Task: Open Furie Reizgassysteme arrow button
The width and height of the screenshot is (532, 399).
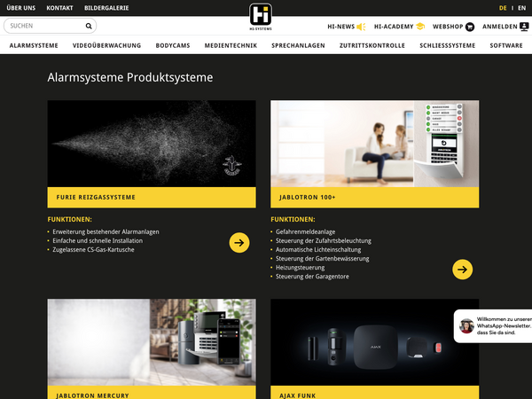Action: coord(239,243)
